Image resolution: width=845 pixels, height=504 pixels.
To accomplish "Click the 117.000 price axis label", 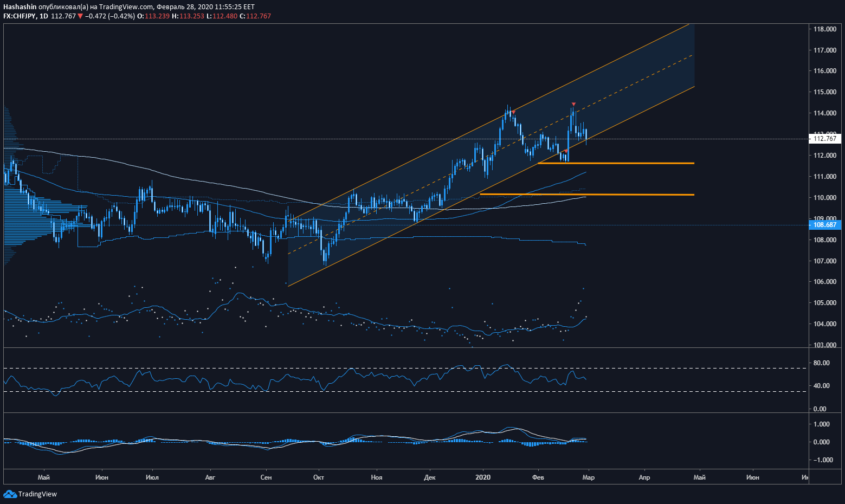I will coord(824,50).
